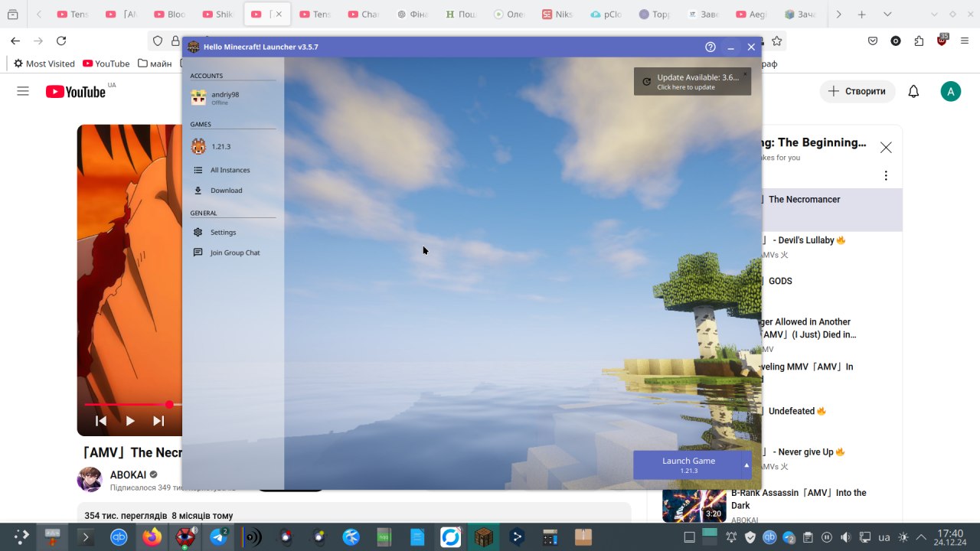Open B-Rank Assassin video thumbnail

pyautogui.click(x=694, y=504)
